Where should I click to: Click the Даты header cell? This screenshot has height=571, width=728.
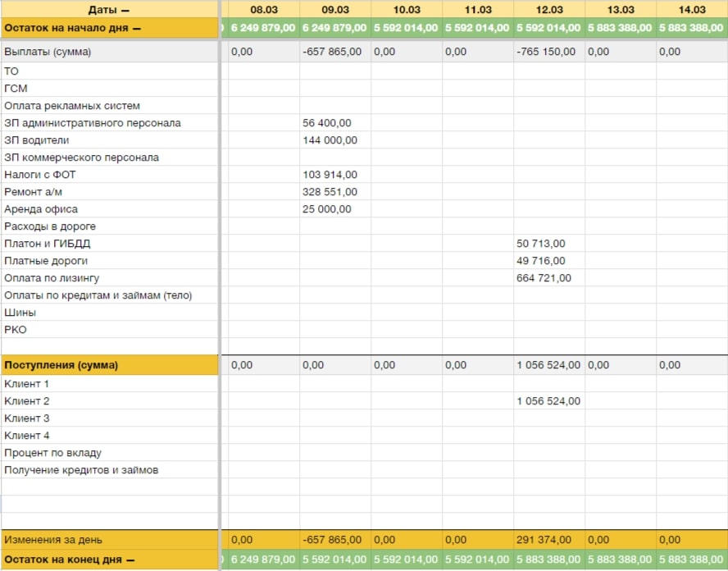click(109, 10)
